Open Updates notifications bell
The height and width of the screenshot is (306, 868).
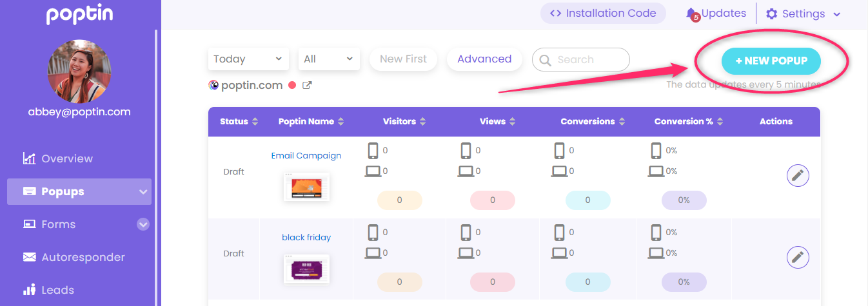tap(693, 14)
